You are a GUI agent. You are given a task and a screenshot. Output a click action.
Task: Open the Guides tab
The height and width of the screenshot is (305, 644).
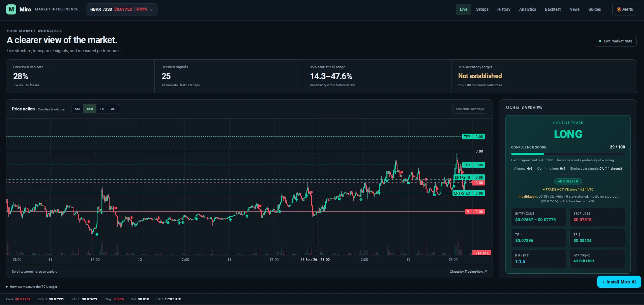(x=594, y=9)
